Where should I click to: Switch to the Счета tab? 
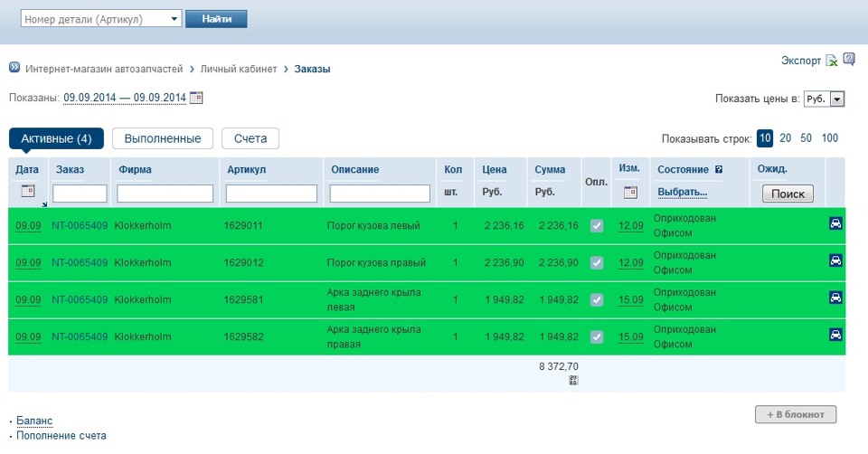pyautogui.click(x=250, y=138)
